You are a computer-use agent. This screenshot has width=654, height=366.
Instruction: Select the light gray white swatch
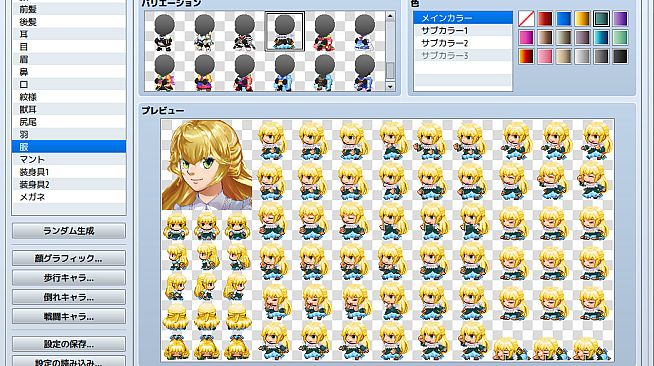coord(582,56)
